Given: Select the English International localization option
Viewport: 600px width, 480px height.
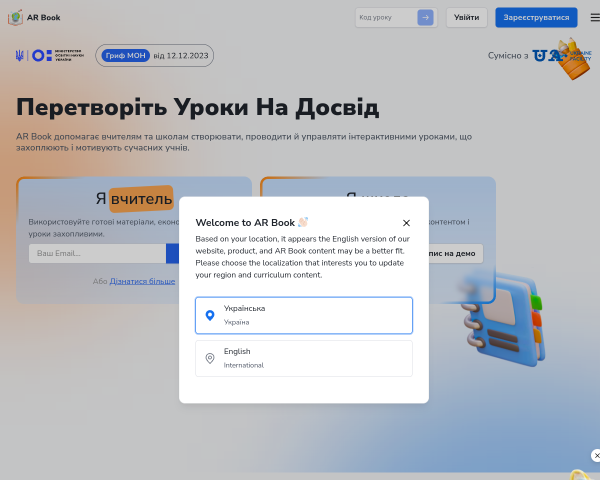Looking at the screenshot, I should tap(304, 358).
